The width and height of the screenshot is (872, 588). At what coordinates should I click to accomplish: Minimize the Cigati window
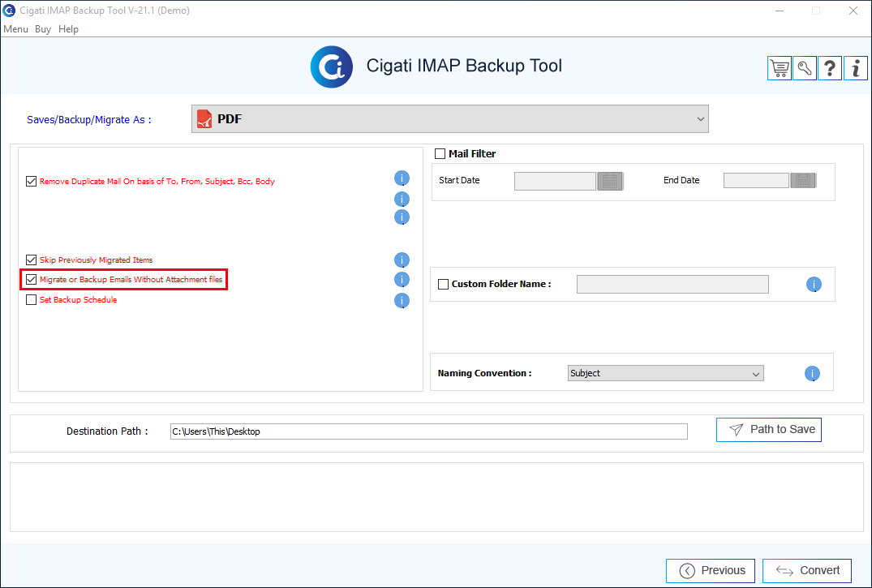[780, 11]
